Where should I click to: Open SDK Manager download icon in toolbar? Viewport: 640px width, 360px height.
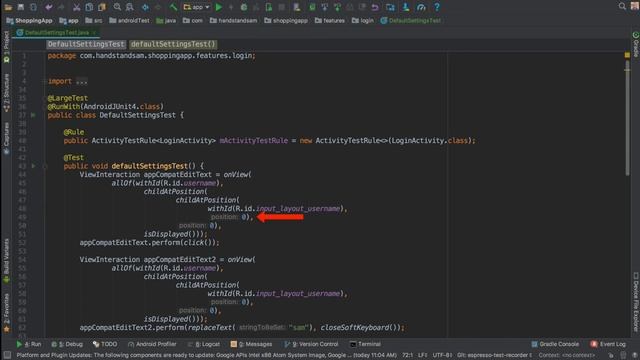(406, 7)
